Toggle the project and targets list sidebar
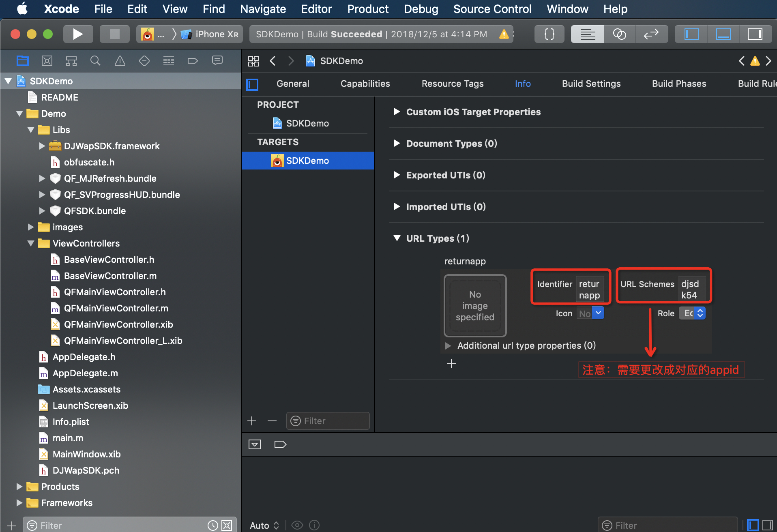This screenshot has width=777, height=532. pyautogui.click(x=252, y=84)
